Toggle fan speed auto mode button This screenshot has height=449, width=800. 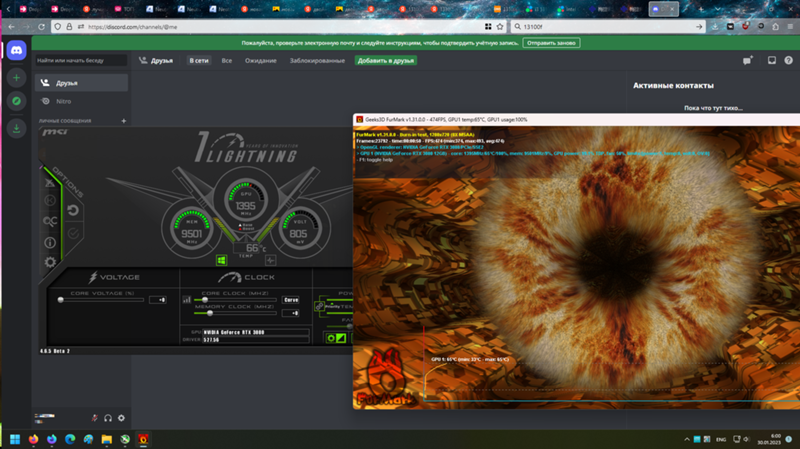[x=336, y=338]
